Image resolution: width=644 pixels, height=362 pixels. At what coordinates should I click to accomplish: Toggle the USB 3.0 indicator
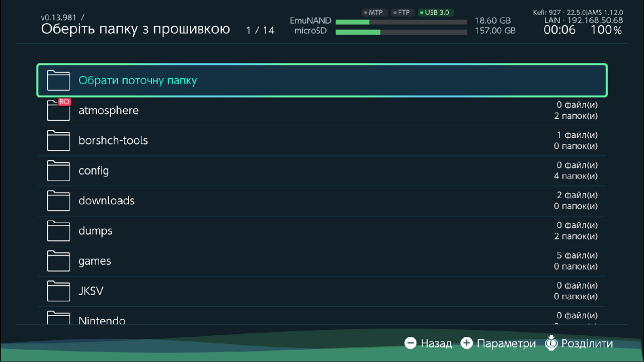pos(436,13)
